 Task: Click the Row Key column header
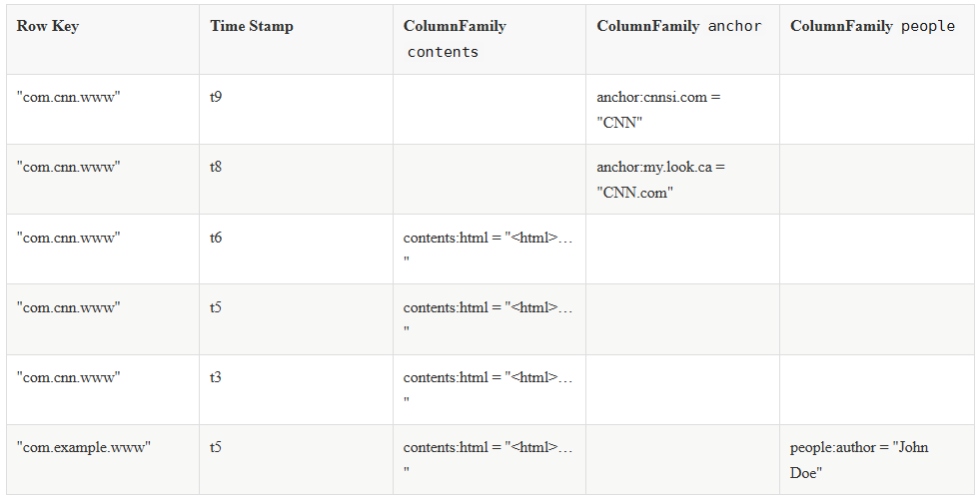tap(48, 27)
